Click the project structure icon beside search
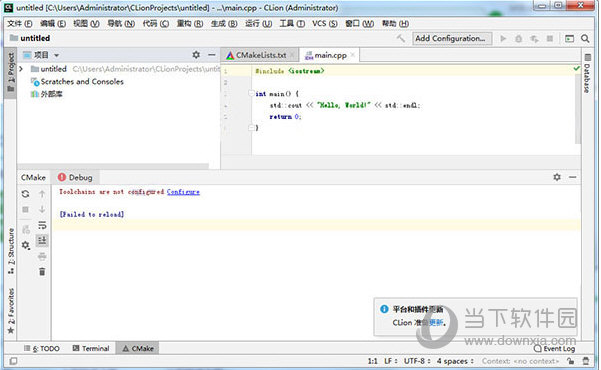This screenshot has height=370, width=601. (x=570, y=38)
